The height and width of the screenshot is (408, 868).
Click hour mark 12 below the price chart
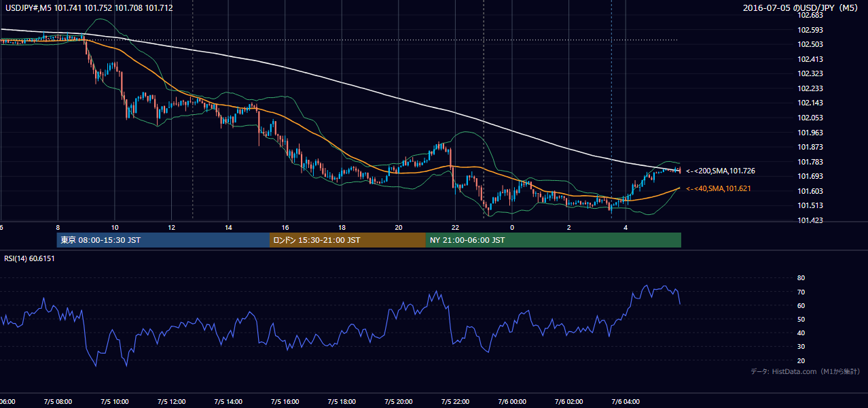point(171,227)
